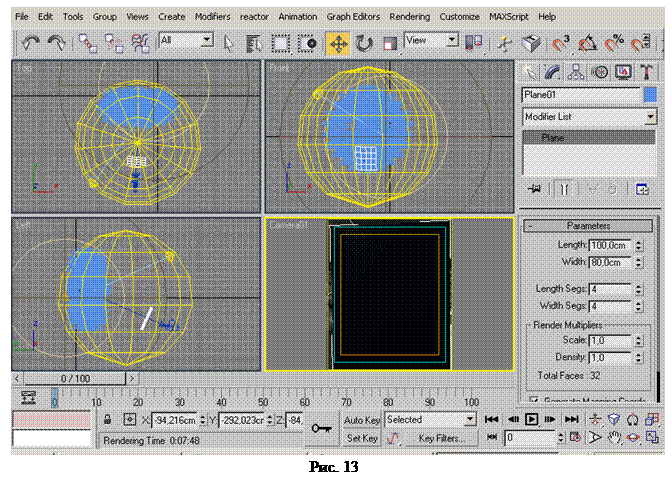672x484 pixels.
Task: Click the Set Keys key icon
Action: pyautogui.click(x=322, y=428)
